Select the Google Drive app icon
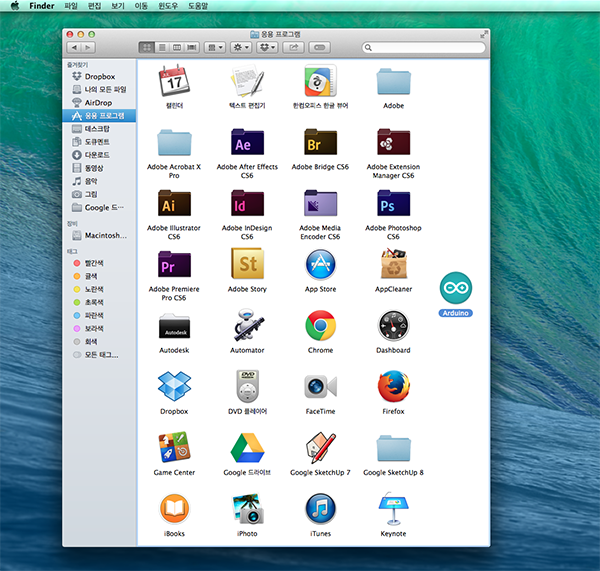Screen dimensions: 600x571 pyautogui.click(x=247, y=447)
